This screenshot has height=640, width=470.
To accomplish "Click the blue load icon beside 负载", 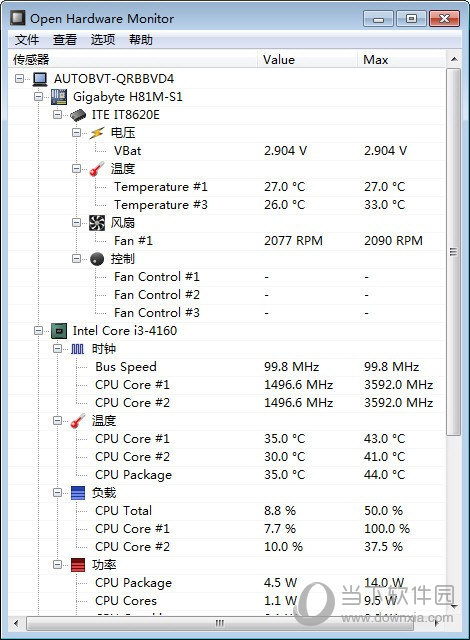I will 78,493.
